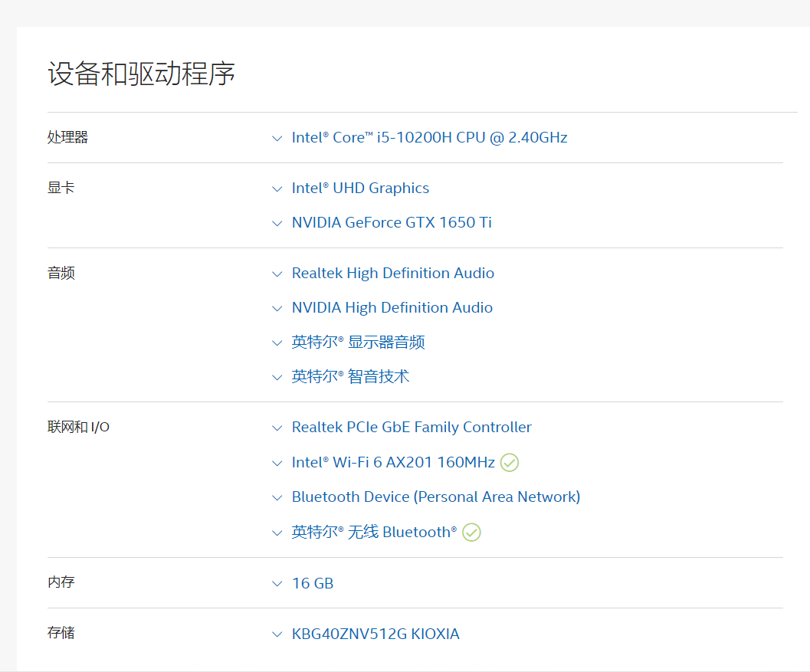
Task: Open the NVIDIA GeForce GTX 1650 Ti link
Action: [392, 222]
